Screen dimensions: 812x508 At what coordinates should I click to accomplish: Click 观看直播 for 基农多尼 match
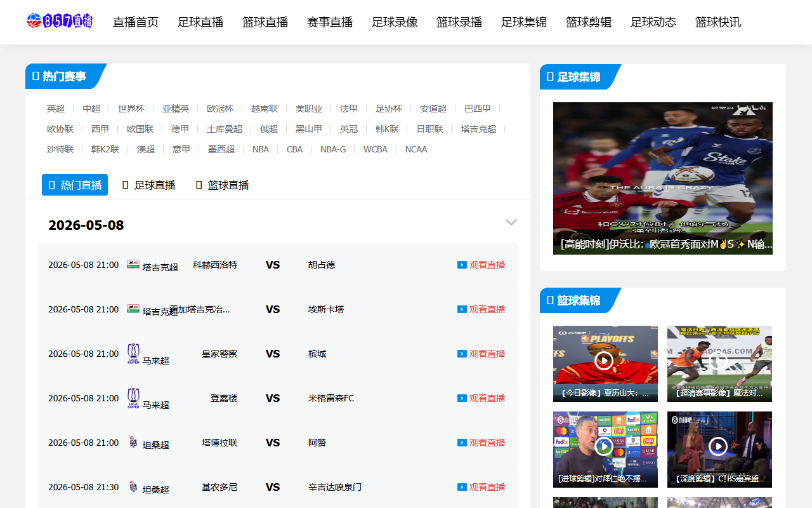[x=487, y=487]
